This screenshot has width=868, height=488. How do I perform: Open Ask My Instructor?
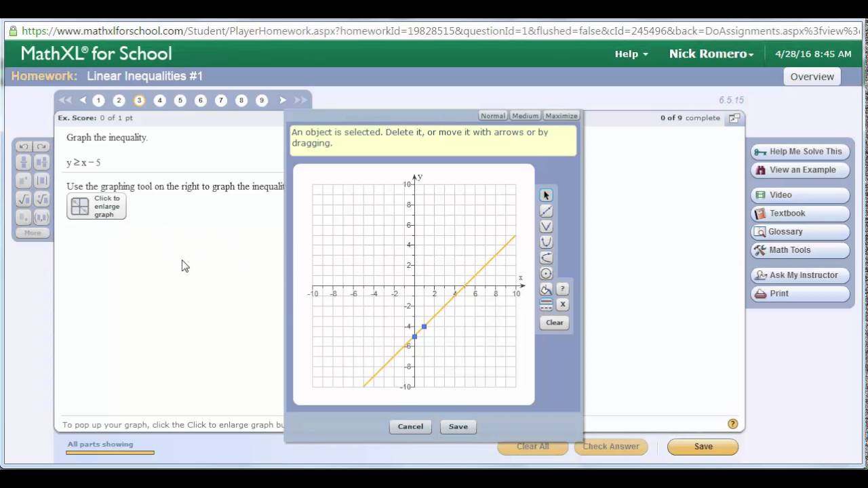(x=800, y=275)
